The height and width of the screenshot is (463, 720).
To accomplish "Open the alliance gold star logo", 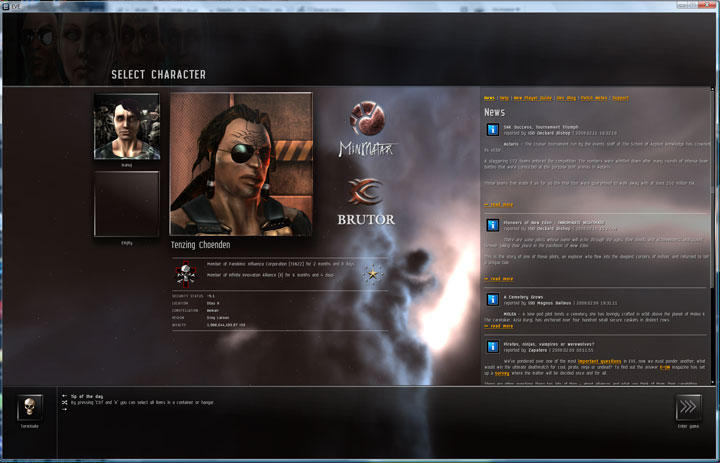I will click(372, 274).
